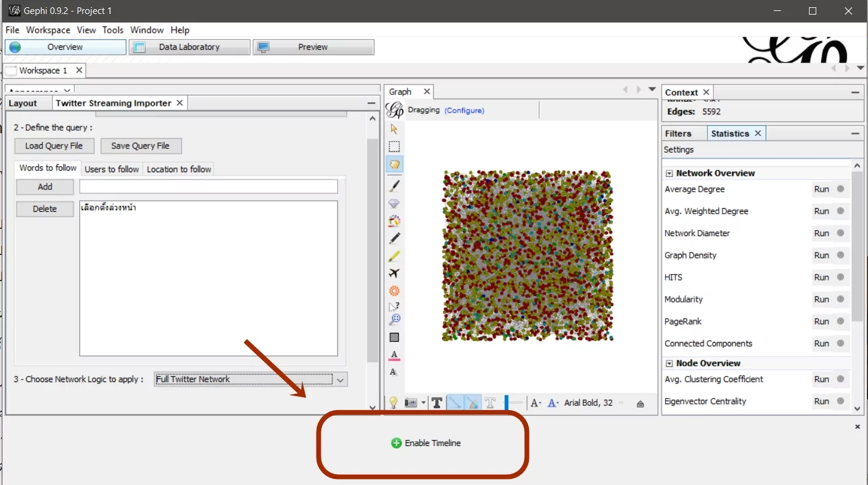
Task: Open the blue label color mode dropdown
Action: point(553,403)
